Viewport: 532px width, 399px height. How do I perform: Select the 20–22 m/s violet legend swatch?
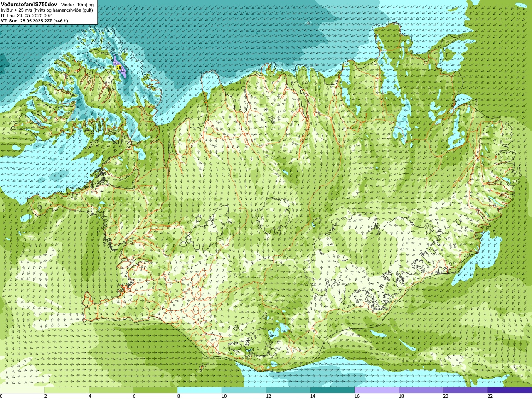(x=465, y=390)
